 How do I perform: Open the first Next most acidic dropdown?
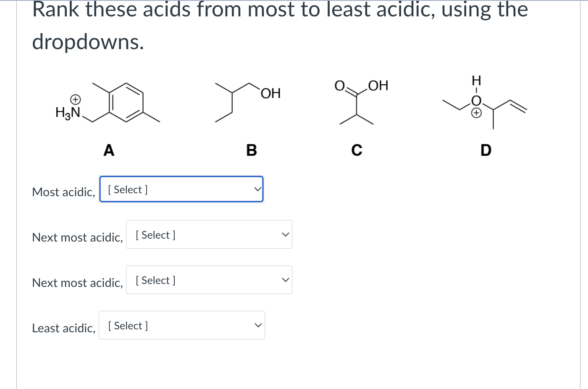click(209, 234)
